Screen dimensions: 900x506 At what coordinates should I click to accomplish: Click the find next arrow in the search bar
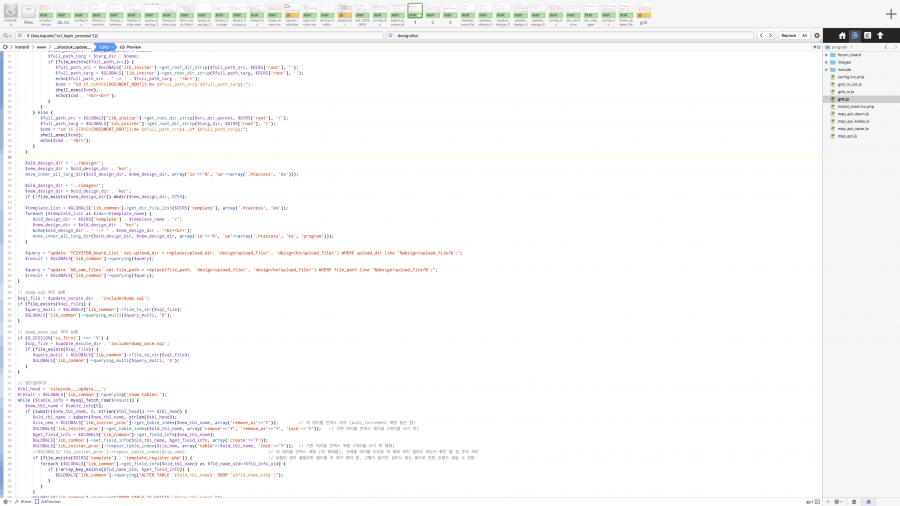point(772,35)
